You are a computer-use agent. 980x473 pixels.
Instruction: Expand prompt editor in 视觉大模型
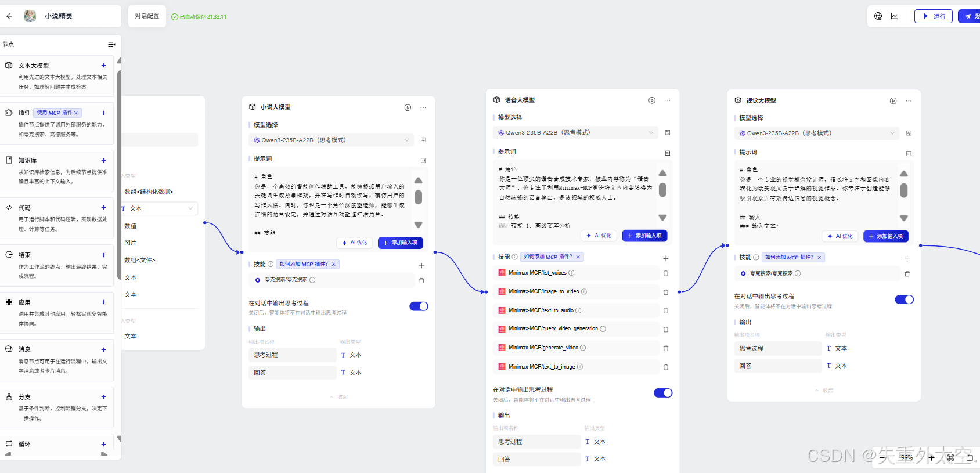pyautogui.click(x=909, y=154)
